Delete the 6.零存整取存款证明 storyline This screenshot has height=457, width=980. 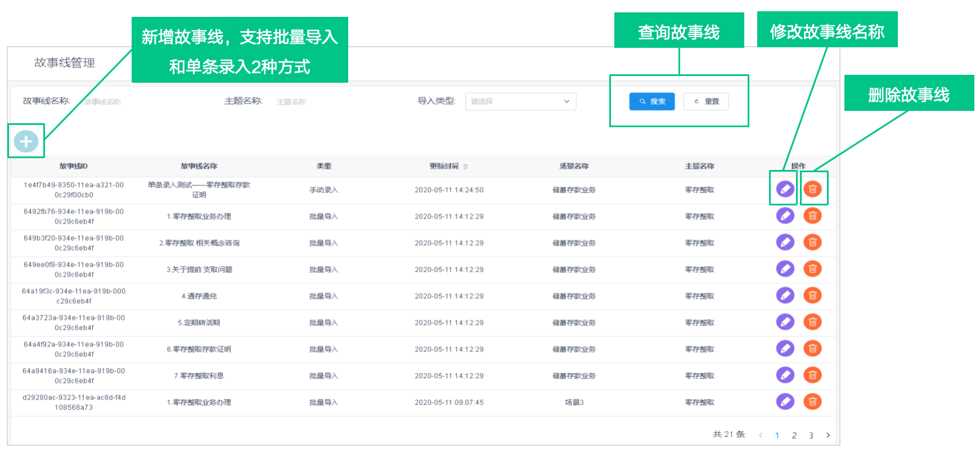(x=812, y=348)
